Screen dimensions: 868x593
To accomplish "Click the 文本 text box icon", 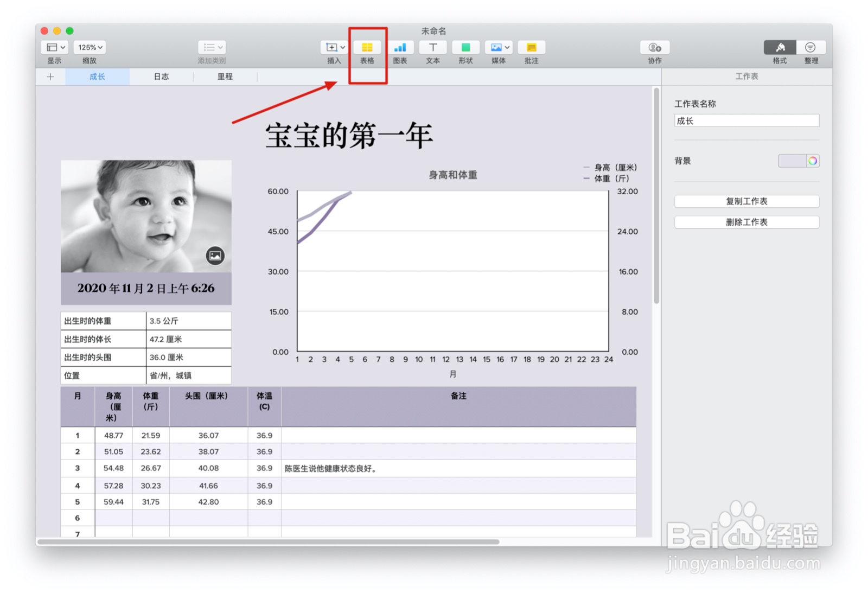I will tap(432, 47).
